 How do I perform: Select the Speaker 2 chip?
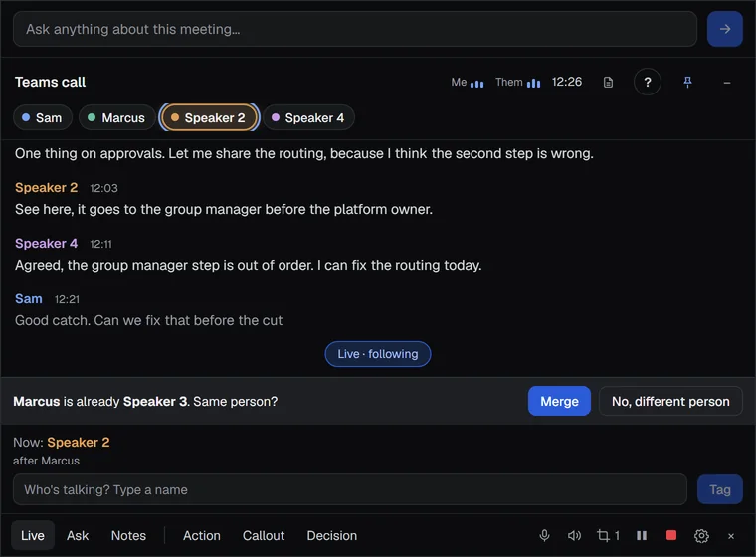(x=209, y=117)
